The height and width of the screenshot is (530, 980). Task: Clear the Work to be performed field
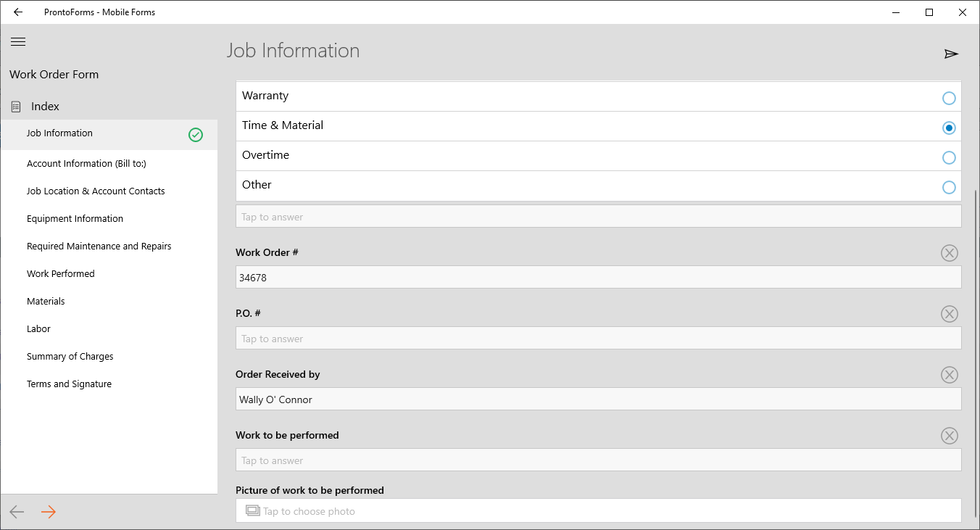pos(950,436)
